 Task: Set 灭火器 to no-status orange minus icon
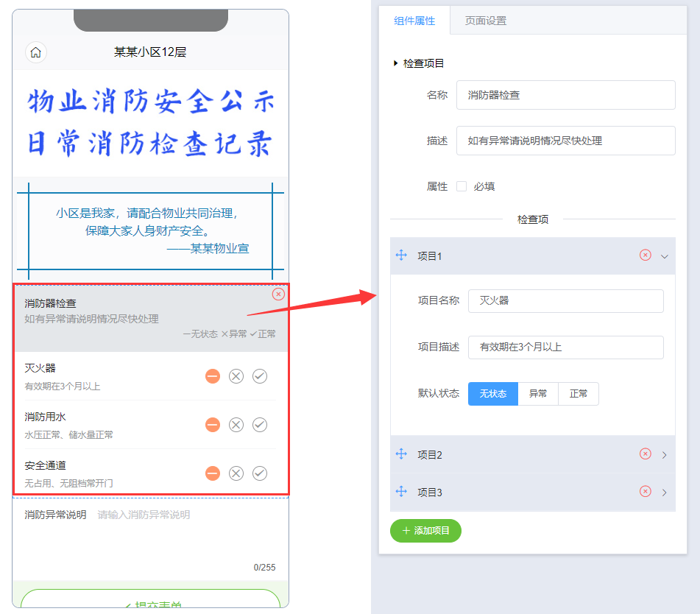coord(212,376)
